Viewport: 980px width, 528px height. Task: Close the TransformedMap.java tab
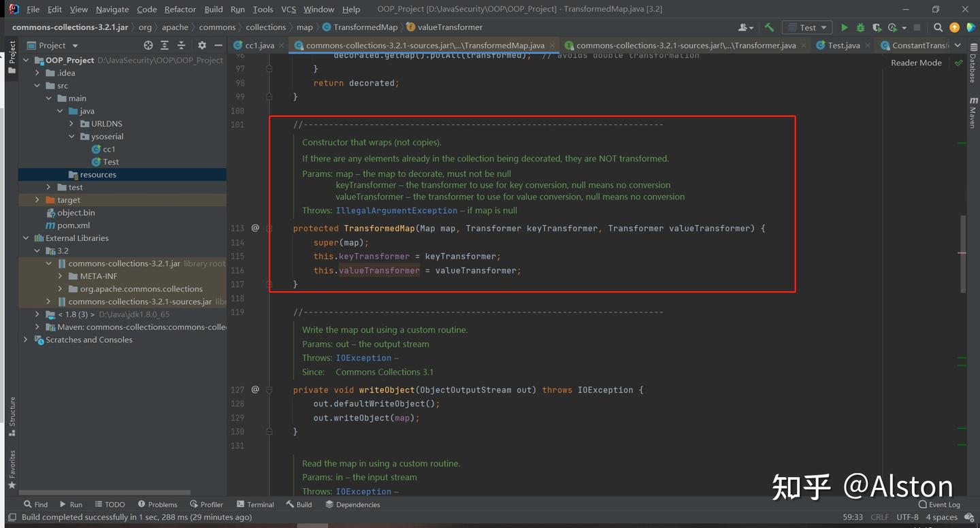(x=553, y=46)
